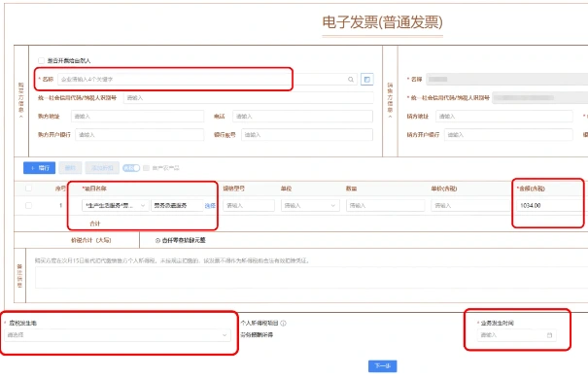
Task: Click the 购方开户银行 input field
Action: point(140,135)
